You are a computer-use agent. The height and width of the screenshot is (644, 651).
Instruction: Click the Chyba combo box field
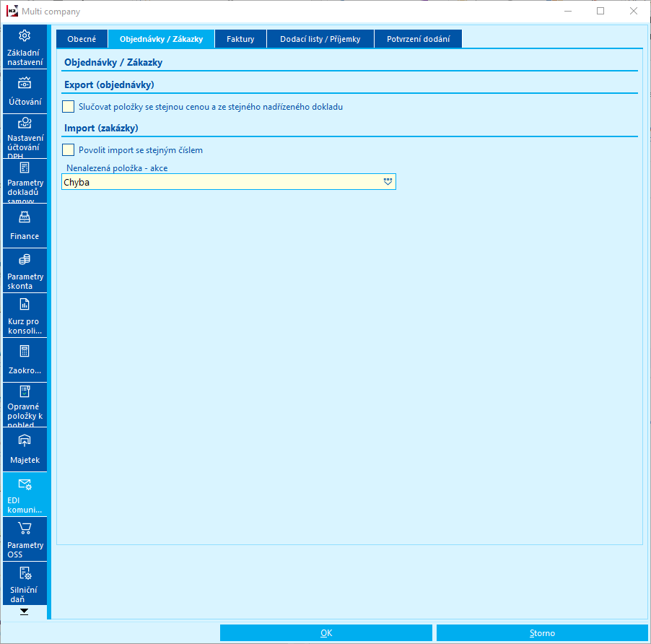(x=229, y=182)
